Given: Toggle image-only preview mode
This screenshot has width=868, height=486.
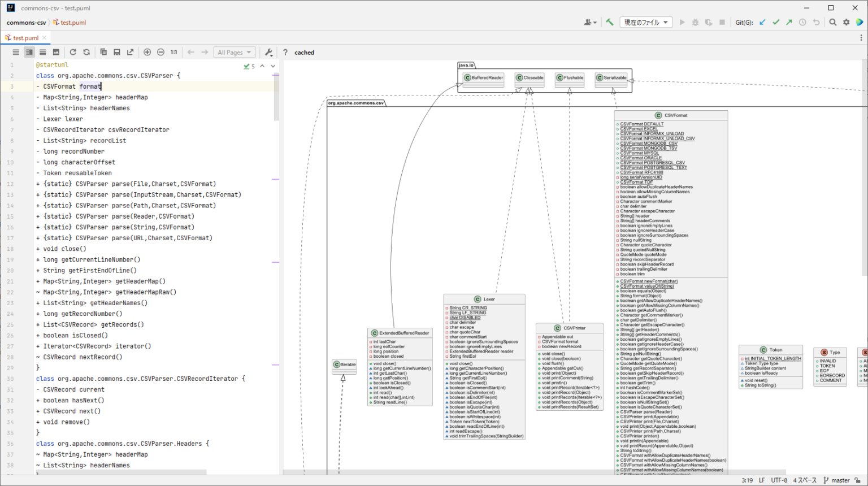Looking at the screenshot, I should 56,52.
